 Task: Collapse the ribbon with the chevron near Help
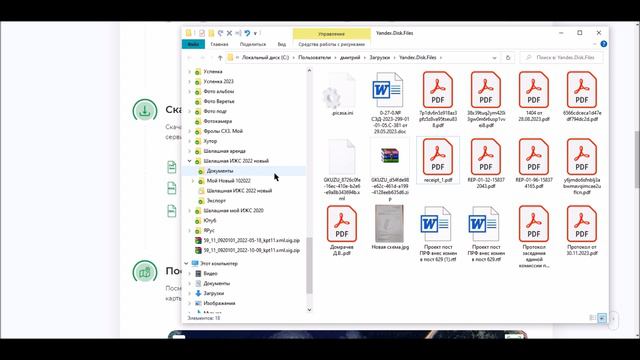tap(595, 44)
